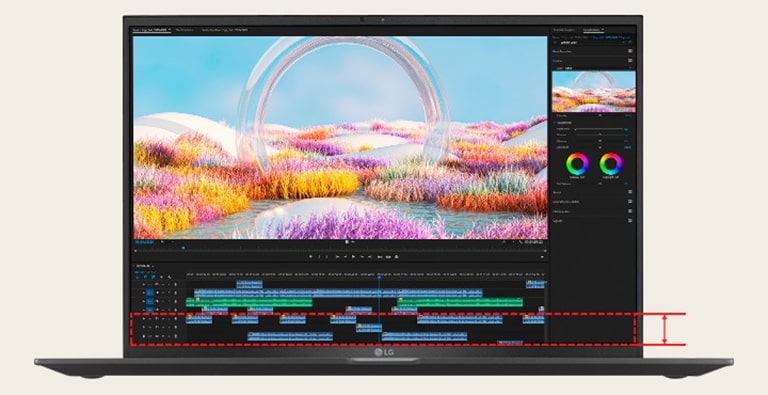Click the Go to Out point button
The image size is (768, 395).
[x=370, y=257]
